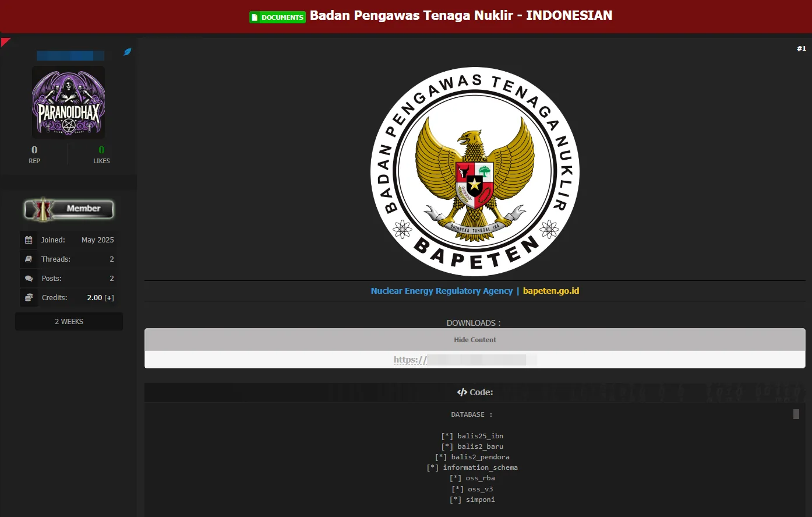Click the Member rank badge
This screenshot has width=812, height=517.
(x=69, y=209)
